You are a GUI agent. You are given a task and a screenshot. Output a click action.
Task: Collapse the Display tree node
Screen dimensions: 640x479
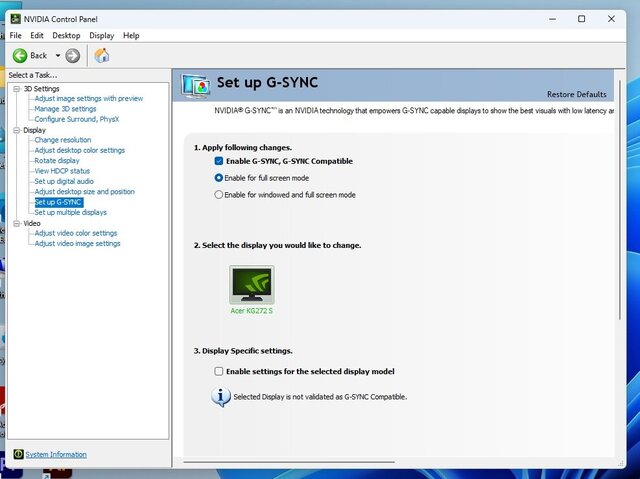tap(16, 130)
